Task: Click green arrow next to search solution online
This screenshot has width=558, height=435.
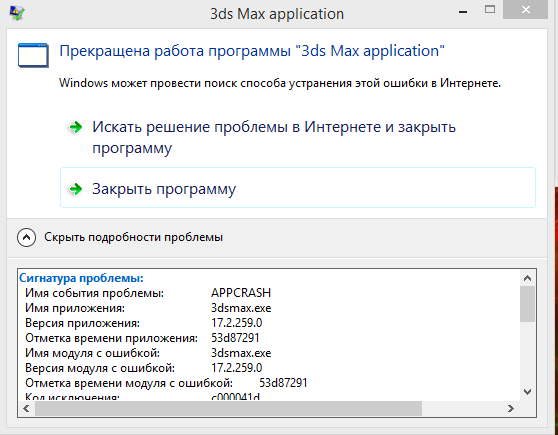Action: point(75,127)
